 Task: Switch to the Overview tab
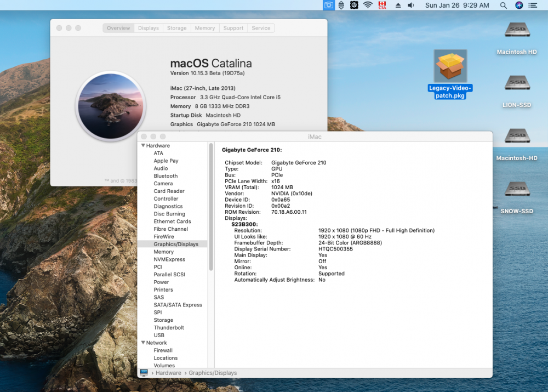tap(118, 28)
